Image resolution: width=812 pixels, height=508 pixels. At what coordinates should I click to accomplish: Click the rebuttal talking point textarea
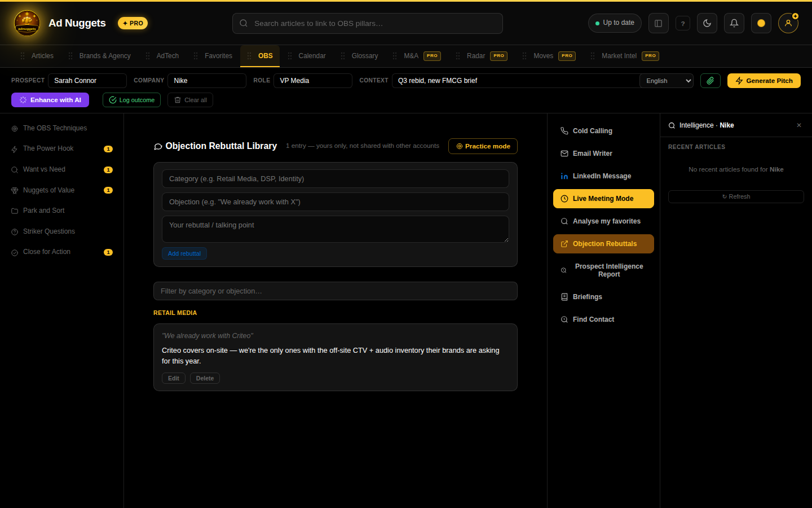(336, 229)
